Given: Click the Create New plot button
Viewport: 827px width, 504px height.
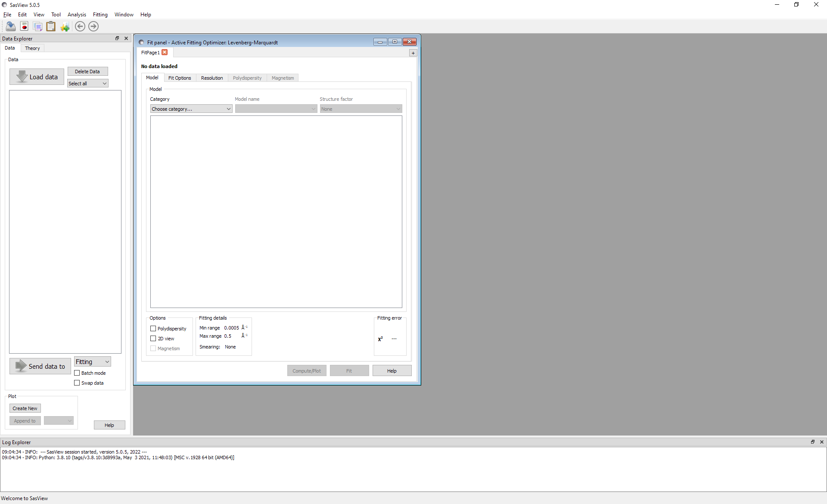Looking at the screenshot, I should click(25, 408).
